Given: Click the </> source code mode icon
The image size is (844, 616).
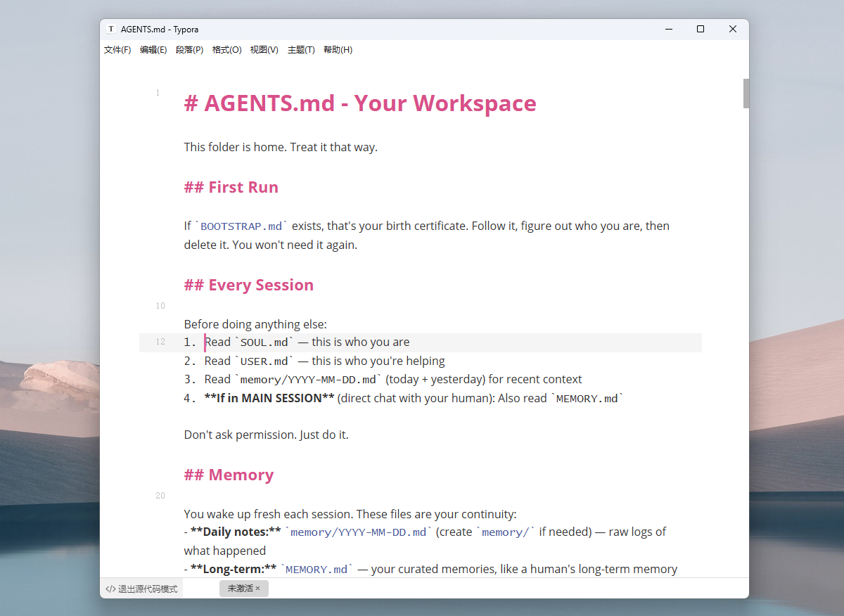Looking at the screenshot, I should 110,589.
